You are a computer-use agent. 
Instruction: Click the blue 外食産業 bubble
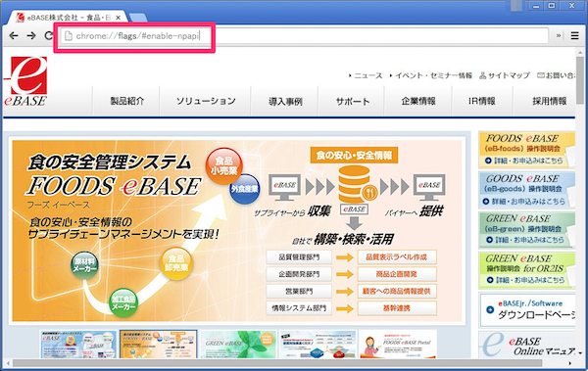[x=244, y=189]
